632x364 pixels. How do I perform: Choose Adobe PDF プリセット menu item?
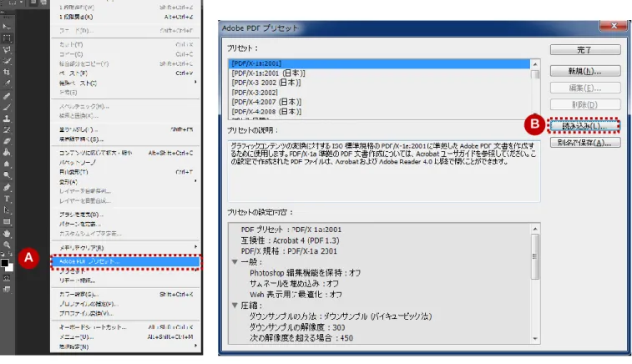[125, 261]
